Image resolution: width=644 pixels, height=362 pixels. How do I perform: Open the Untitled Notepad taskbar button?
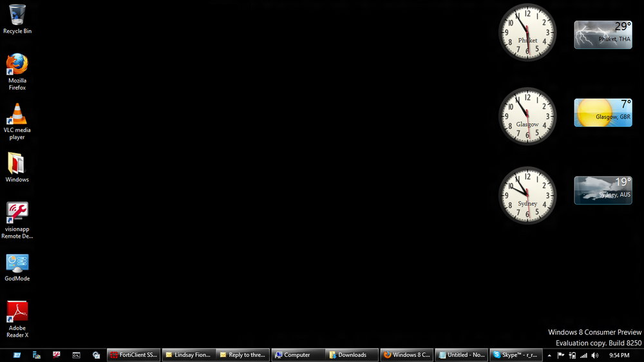click(x=462, y=355)
